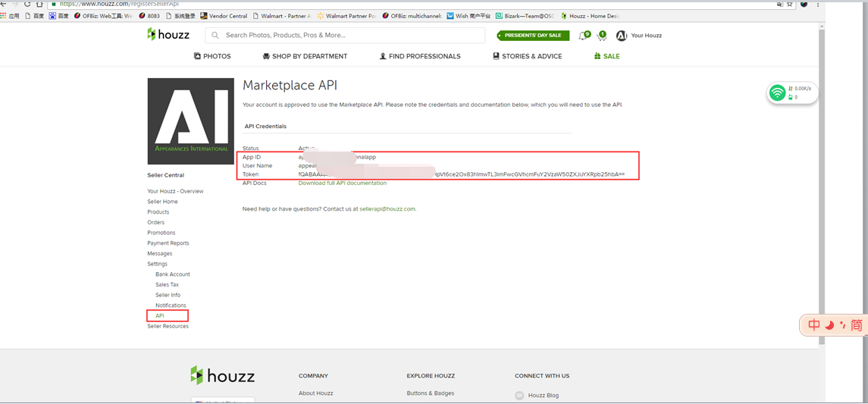Open Promotions in sidebar
The width and height of the screenshot is (868, 404).
pos(161,233)
